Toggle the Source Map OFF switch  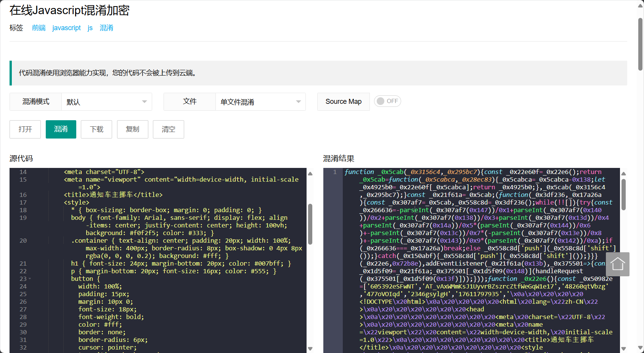coord(387,101)
